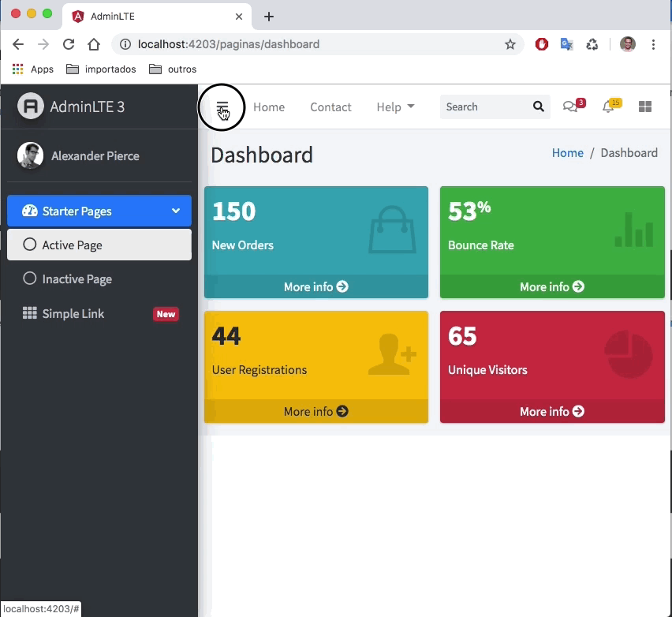Click the Simple Link grid icon

[29, 313]
